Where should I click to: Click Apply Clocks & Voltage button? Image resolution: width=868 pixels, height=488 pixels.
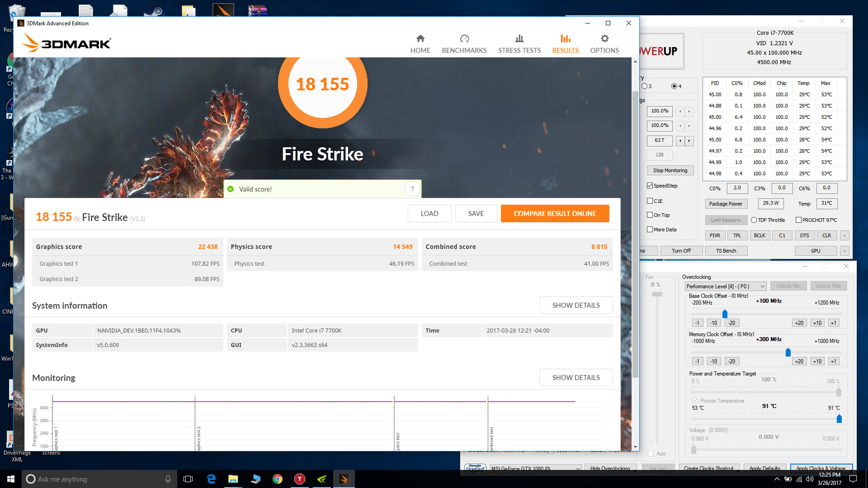point(821,468)
